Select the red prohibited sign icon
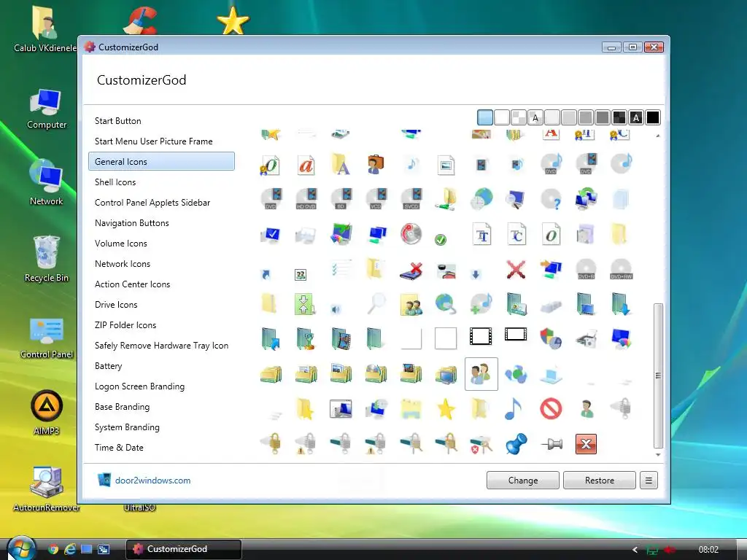 551,408
